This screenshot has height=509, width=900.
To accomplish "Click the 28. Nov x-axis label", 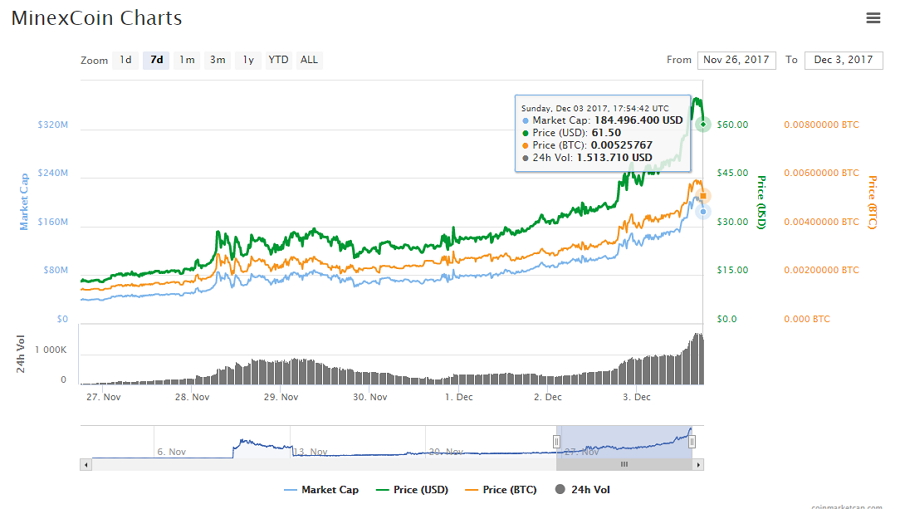I will 192,397.
